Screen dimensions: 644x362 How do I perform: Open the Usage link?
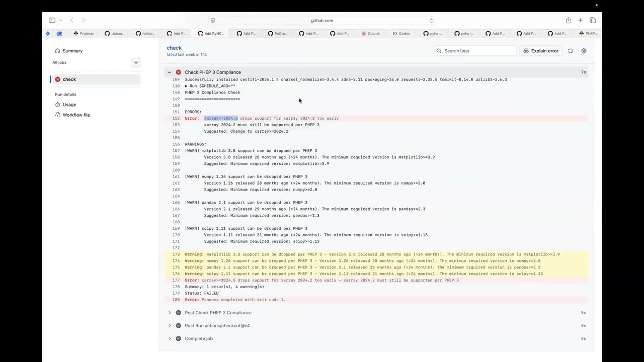coord(69,105)
